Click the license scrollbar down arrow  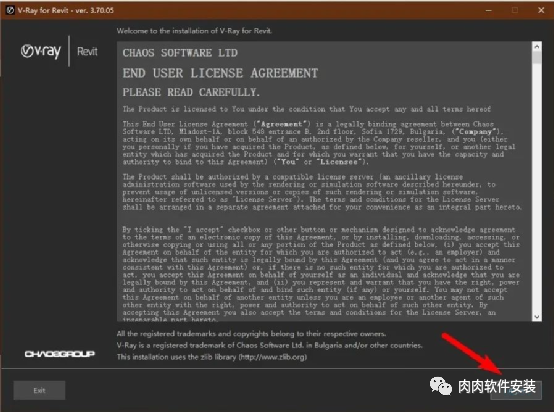coord(537,317)
